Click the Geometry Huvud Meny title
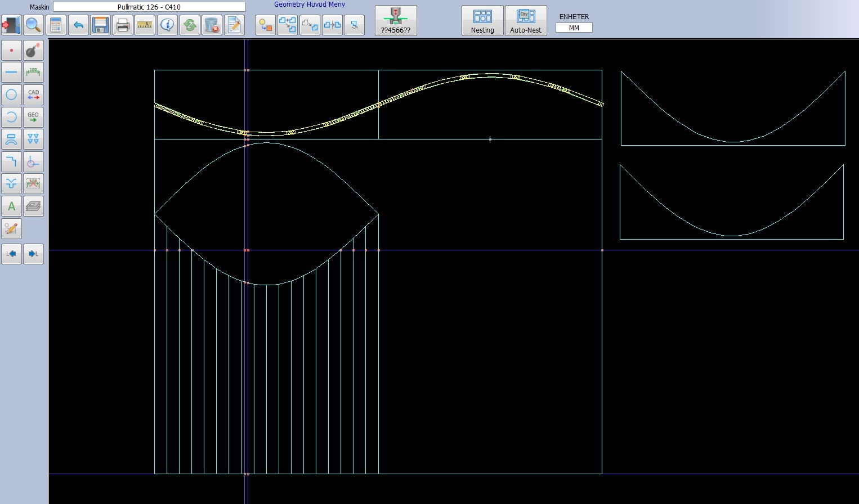Image resolution: width=859 pixels, height=504 pixels. [310, 4]
